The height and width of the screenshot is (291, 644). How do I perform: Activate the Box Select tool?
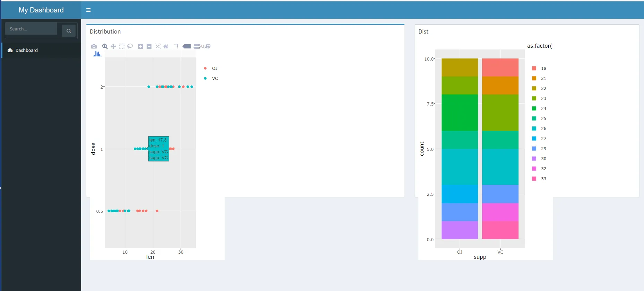pyautogui.click(x=122, y=46)
